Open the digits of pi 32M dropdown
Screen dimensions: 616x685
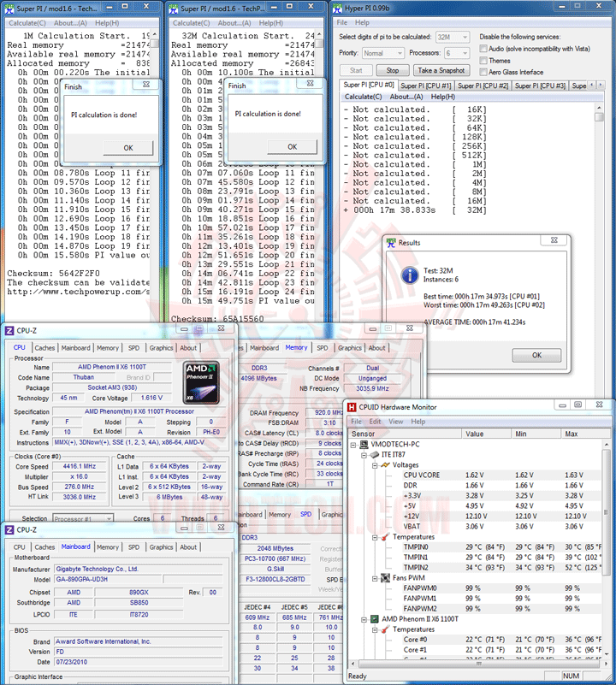pos(453,38)
